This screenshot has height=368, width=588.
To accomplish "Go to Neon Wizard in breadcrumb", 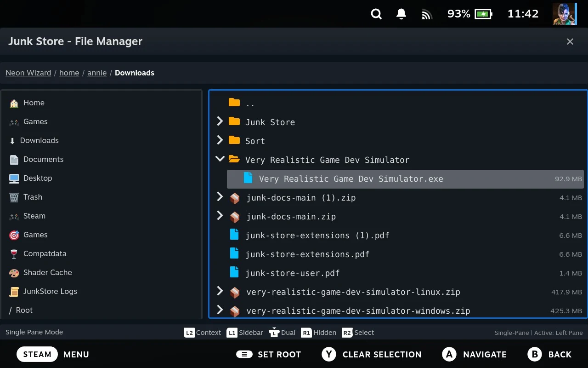I will pos(28,73).
